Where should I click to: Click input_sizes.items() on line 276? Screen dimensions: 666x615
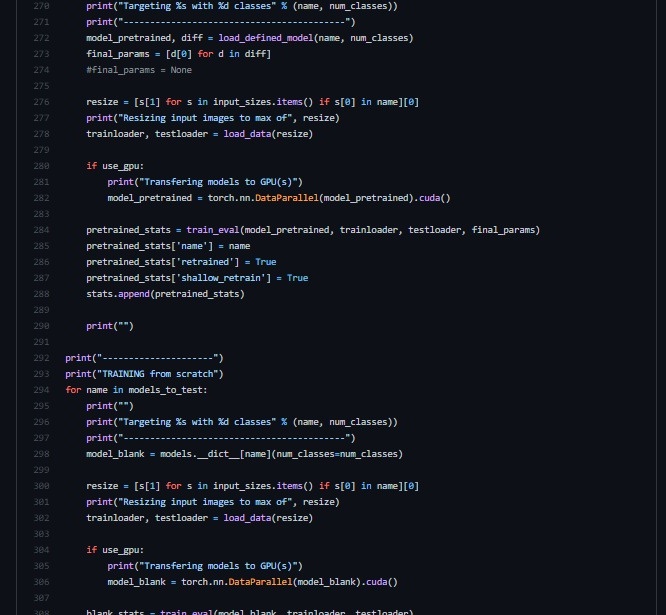coord(263,102)
